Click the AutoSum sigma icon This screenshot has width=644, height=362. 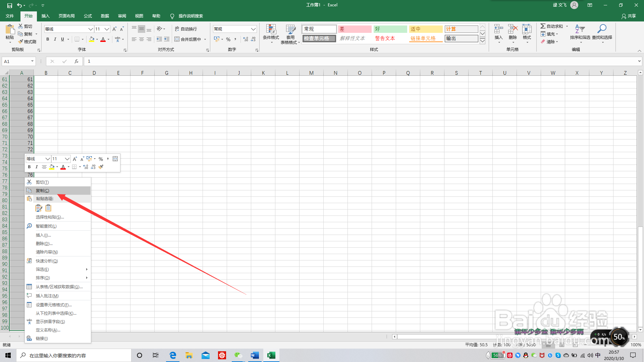(x=543, y=26)
